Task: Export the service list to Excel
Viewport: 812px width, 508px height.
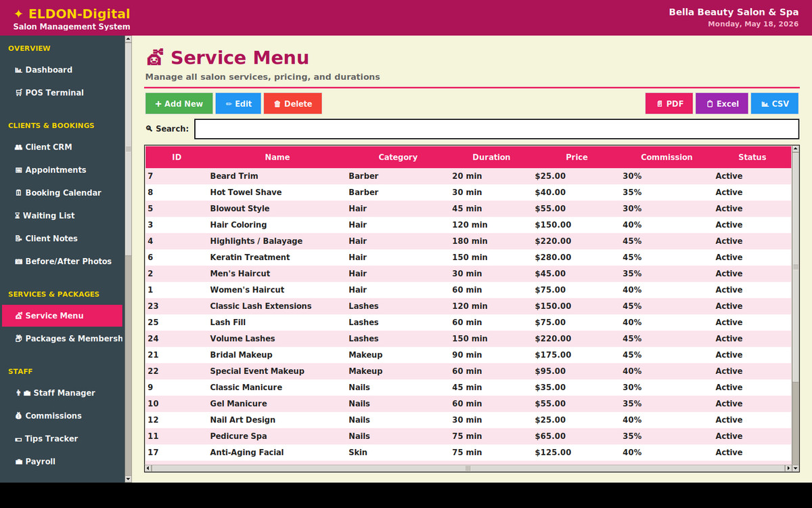Action: [x=722, y=104]
